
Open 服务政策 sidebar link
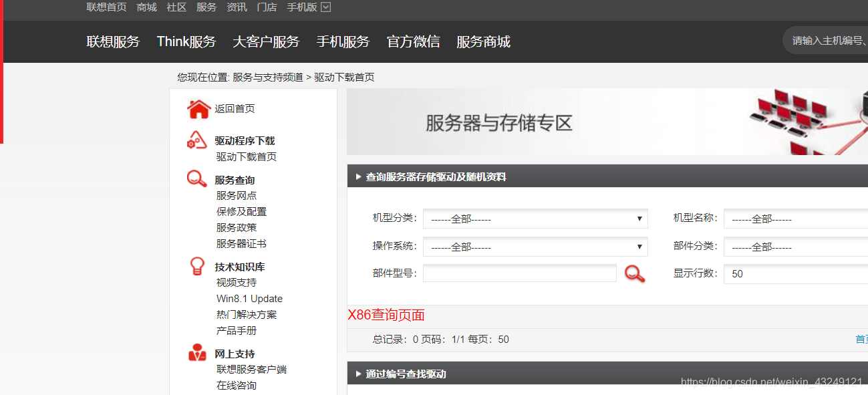coord(236,228)
